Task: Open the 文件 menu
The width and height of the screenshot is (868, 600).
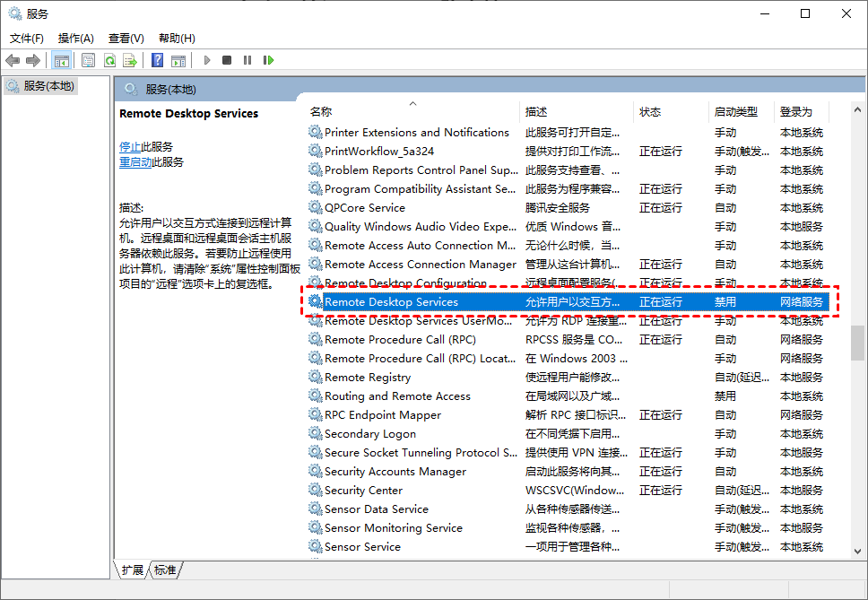Action: pos(26,38)
